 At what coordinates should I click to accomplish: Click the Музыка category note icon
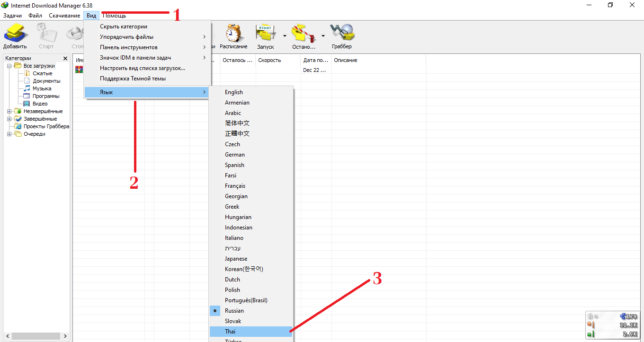pos(27,88)
